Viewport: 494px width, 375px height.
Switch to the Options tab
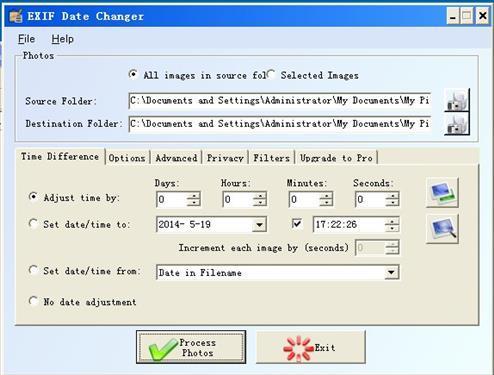tap(127, 158)
